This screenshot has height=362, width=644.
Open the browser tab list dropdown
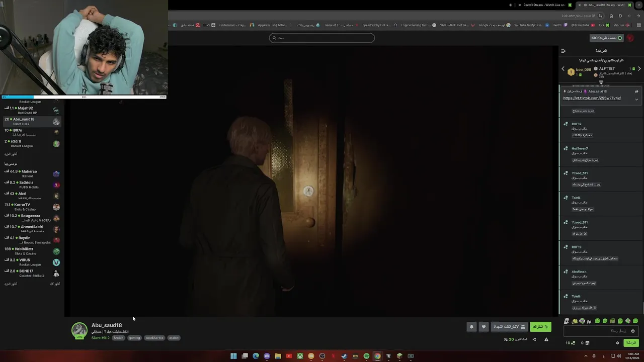click(640, 5)
